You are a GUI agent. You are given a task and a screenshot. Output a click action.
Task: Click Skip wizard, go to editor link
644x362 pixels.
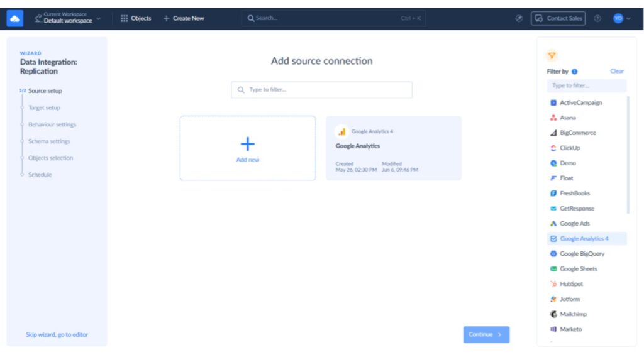(57, 334)
